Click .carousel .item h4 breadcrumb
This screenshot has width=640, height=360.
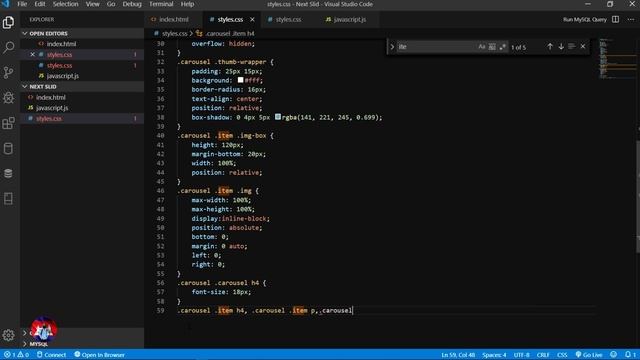click(229, 33)
